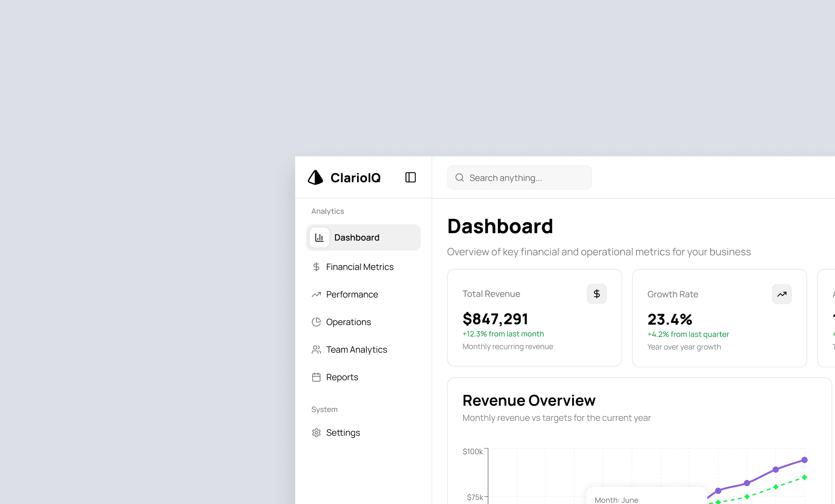Click the Performance trend icon
Screen dimensions: 835x504
(x=316, y=295)
